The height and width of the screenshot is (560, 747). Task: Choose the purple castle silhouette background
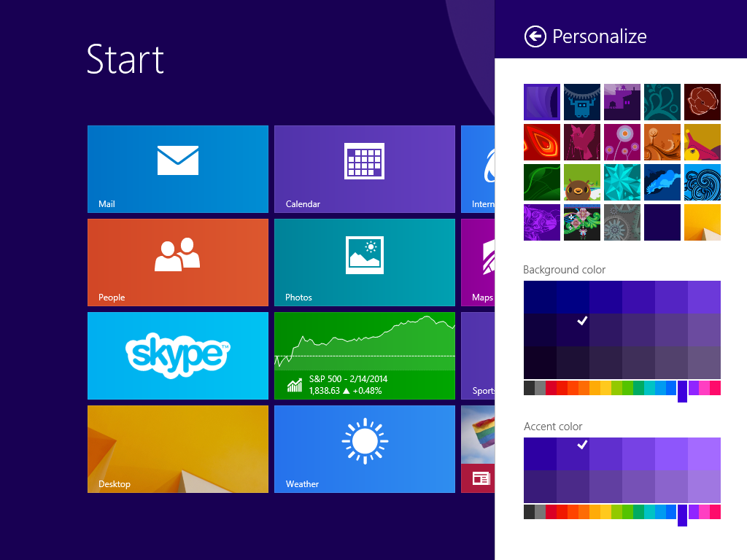[622, 102]
